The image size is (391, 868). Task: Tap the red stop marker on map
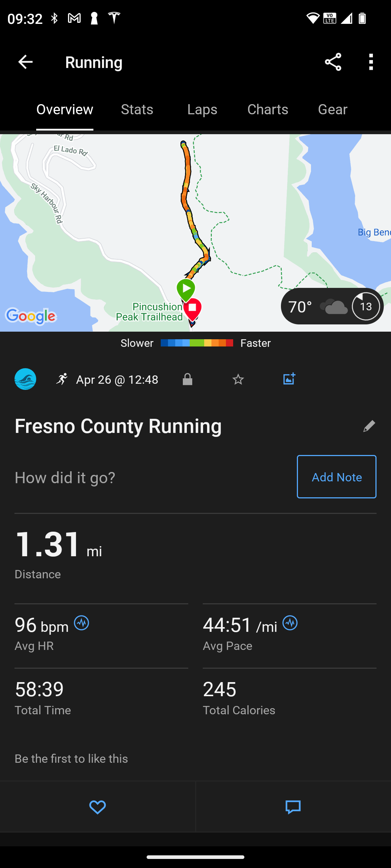pos(193,309)
